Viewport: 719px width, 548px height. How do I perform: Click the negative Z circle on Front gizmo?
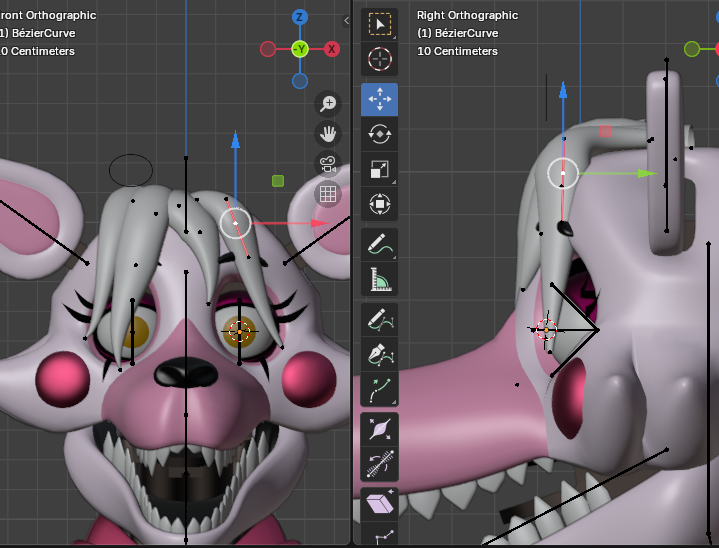click(x=300, y=81)
